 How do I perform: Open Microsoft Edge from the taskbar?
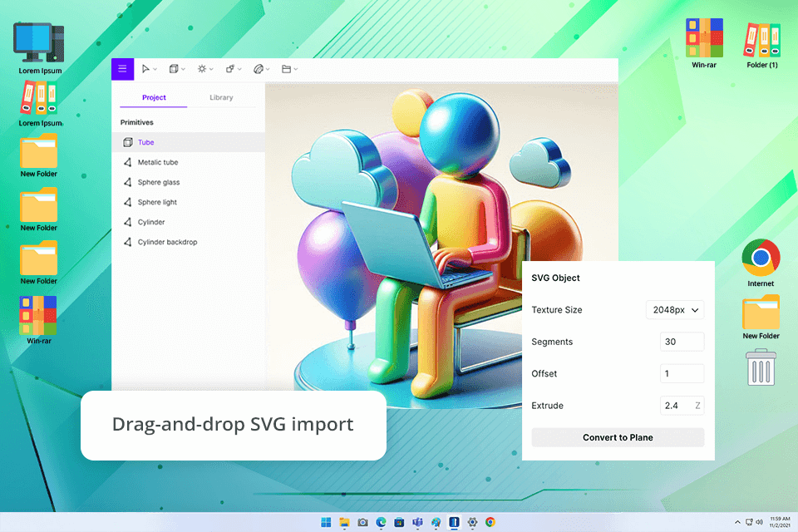382,522
